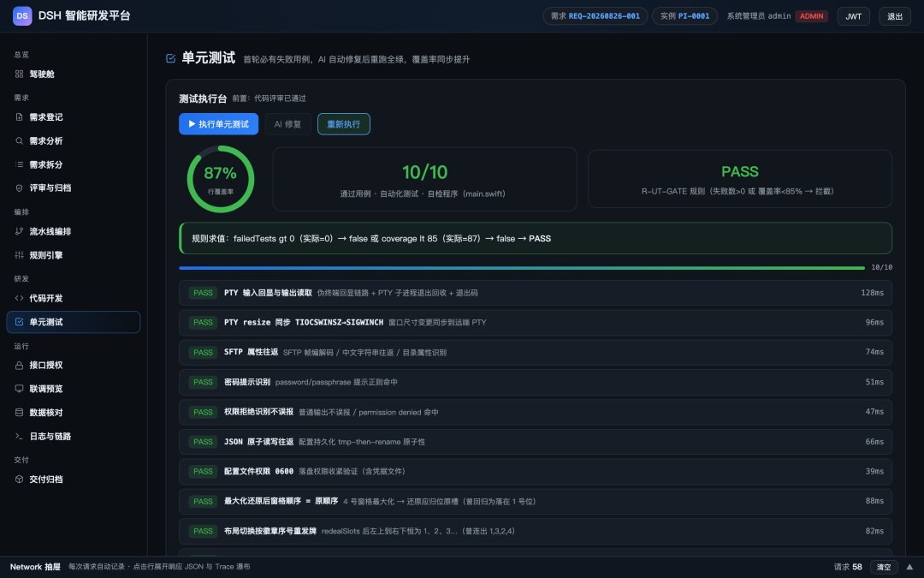
Task: Click the 数据核对 database icon
Action: tap(19, 412)
